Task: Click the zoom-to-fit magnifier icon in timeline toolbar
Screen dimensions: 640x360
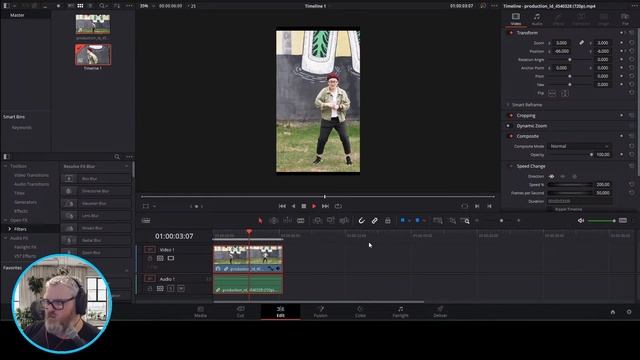Action: [x=438, y=221]
